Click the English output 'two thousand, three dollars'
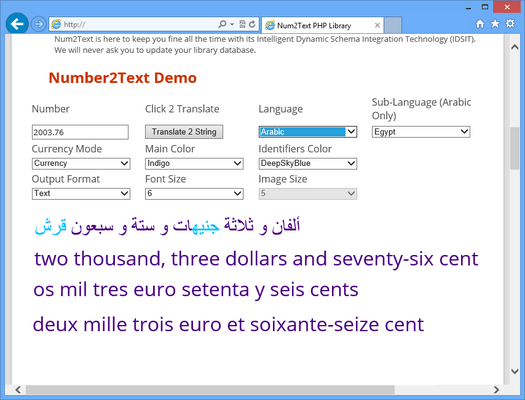 click(256, 259)
